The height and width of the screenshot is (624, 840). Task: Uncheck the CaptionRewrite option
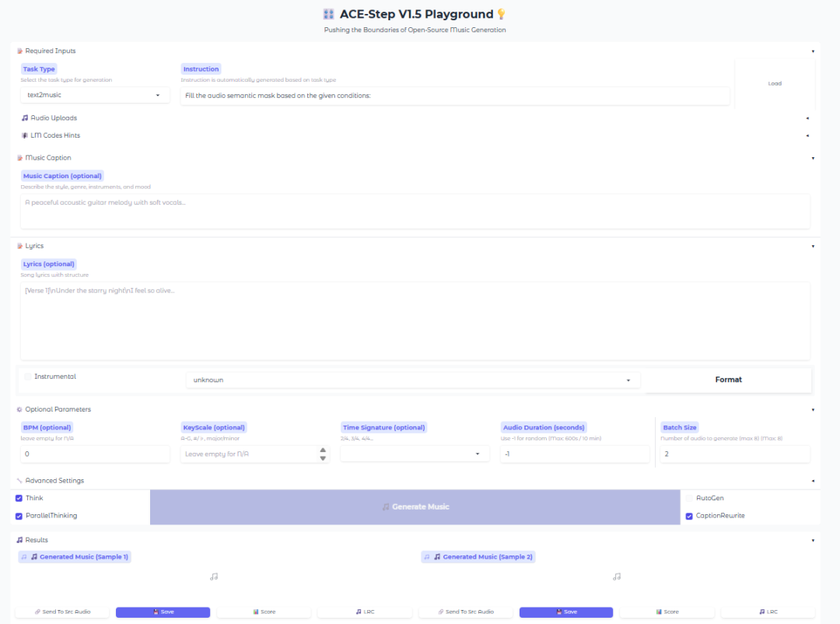point(689,516)
